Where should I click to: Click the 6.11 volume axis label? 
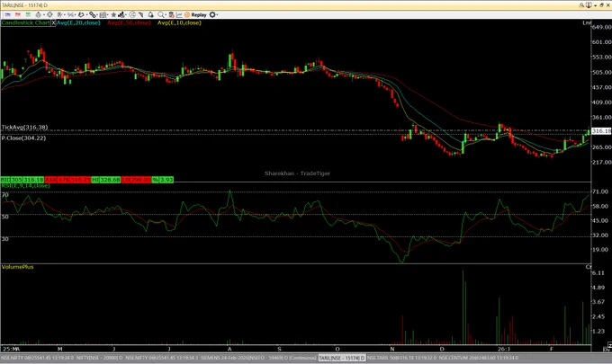[x=598, y=273]
